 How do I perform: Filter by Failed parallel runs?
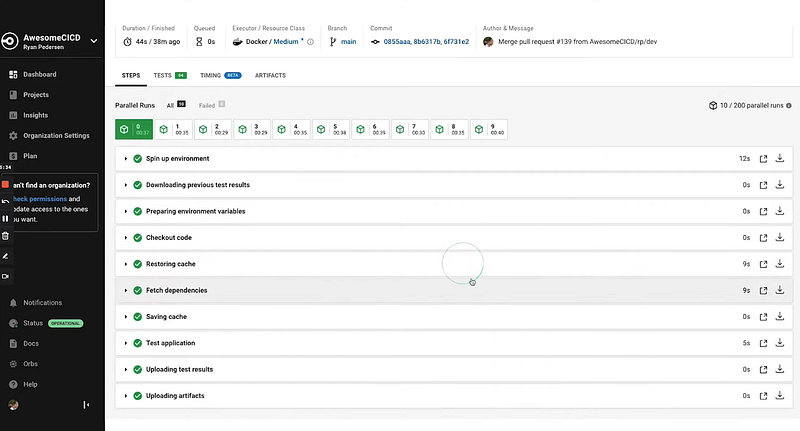pyautogui.click(x=212, y=105)
